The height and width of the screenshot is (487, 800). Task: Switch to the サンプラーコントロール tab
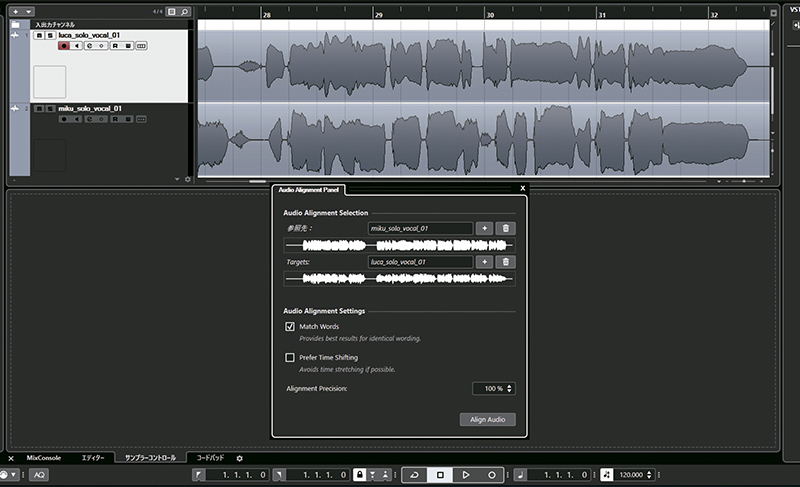click(151, 458)
